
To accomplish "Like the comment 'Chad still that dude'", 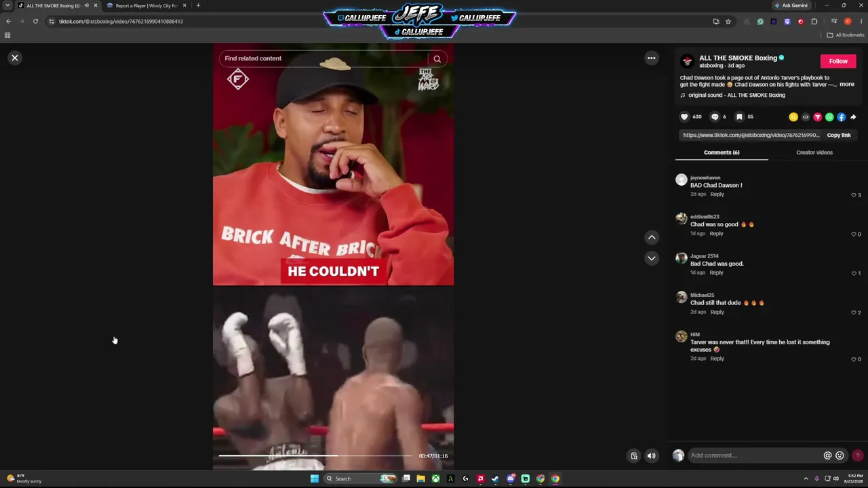I will pos(854,313).
